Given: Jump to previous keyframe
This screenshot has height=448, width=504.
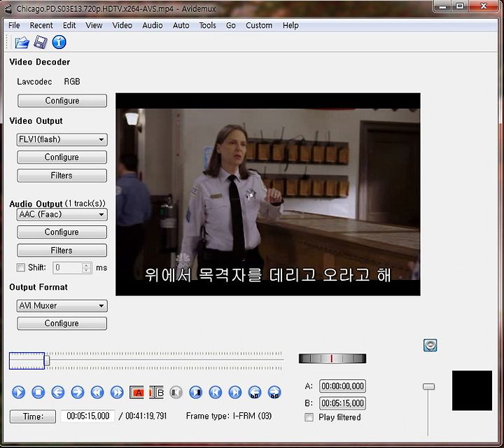Looking at the screenshot, I should point(97,393).
